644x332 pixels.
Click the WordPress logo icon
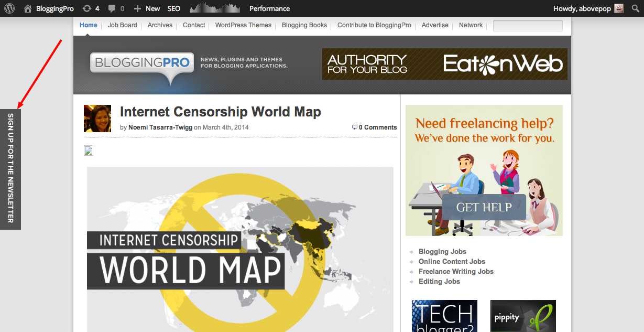point(9,8)
